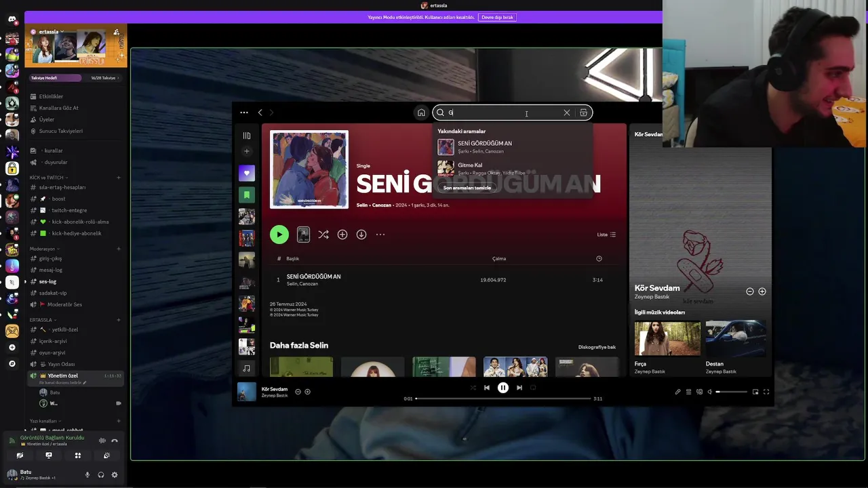The width and height of the screenshot is (868, 488).
Task: Open the Spotify miniplayer icon
Action: [755, 392]
